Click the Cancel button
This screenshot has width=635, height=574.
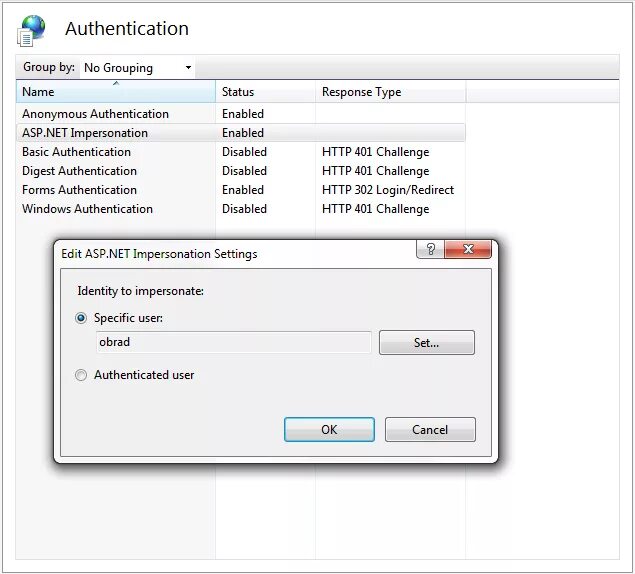[x=430, y=429]
